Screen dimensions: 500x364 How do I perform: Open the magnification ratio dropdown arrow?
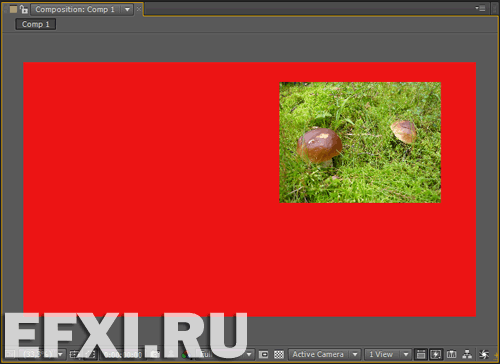pyautogui.click(x=60, y=354)
